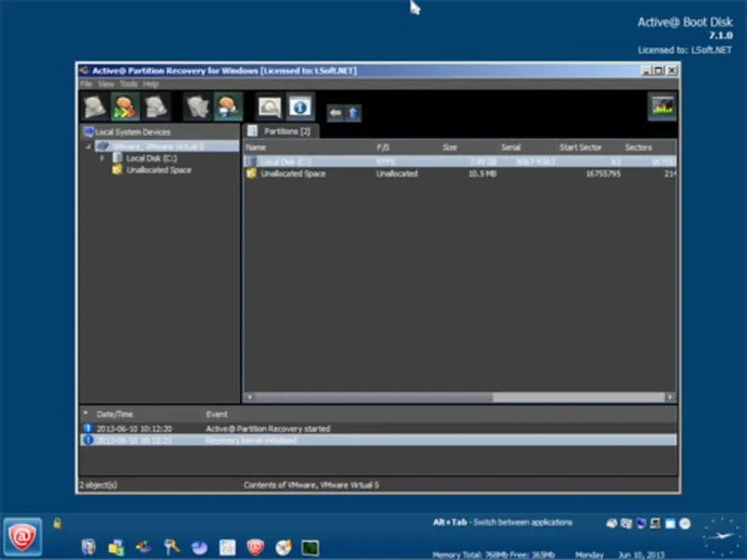Open the graph monitor icon at toolbar right
This screenshot has height=560, width=747.
[x=663, y=106]
